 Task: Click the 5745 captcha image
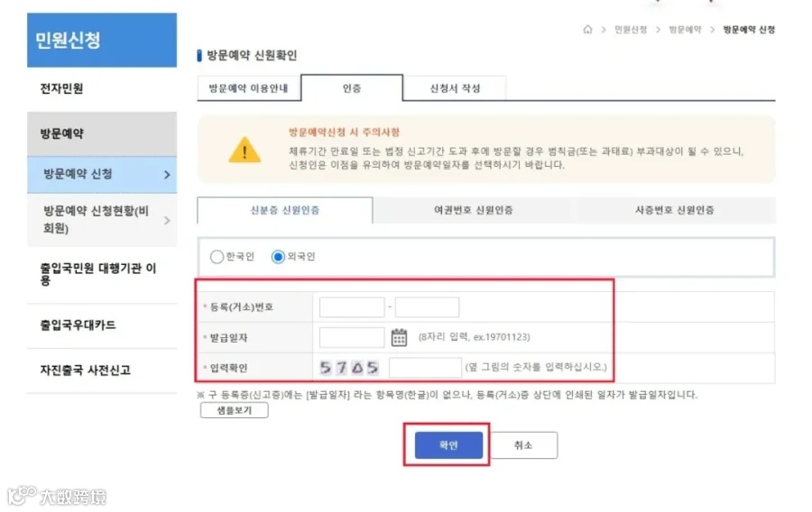click(349, 368)
